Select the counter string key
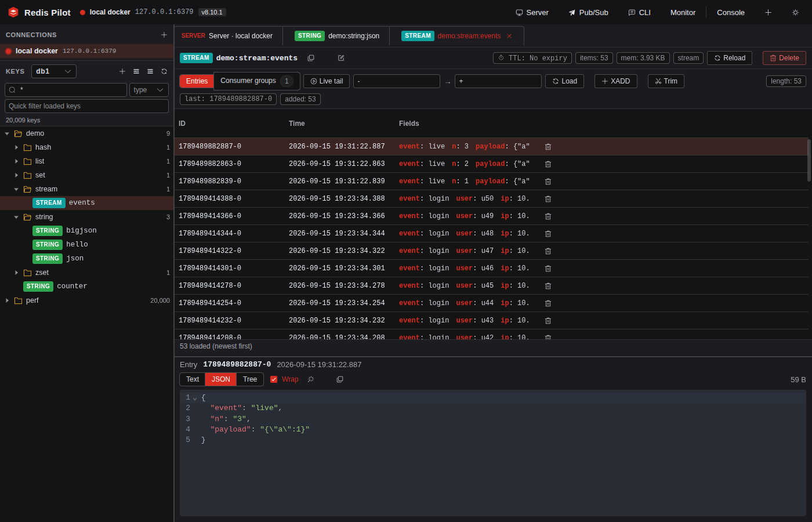The height and width of the screenshot is (522, 812). click(87, 287)
